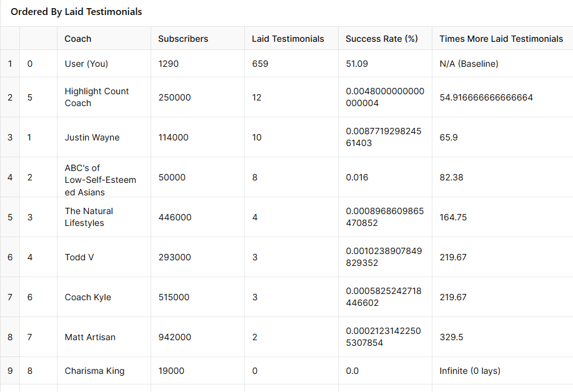Viewport: 573px width, 392px height.
Task: Select the 51.09 success rate cell
Action: 357,64
